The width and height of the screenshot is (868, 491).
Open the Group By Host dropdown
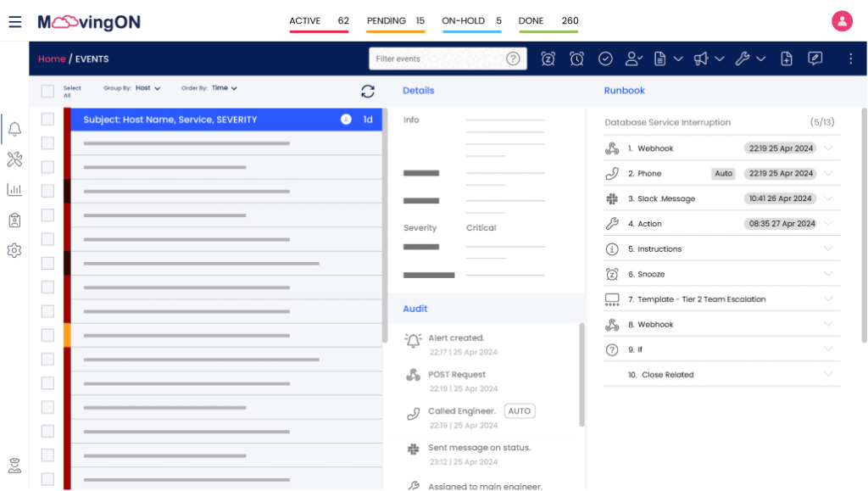147,88
